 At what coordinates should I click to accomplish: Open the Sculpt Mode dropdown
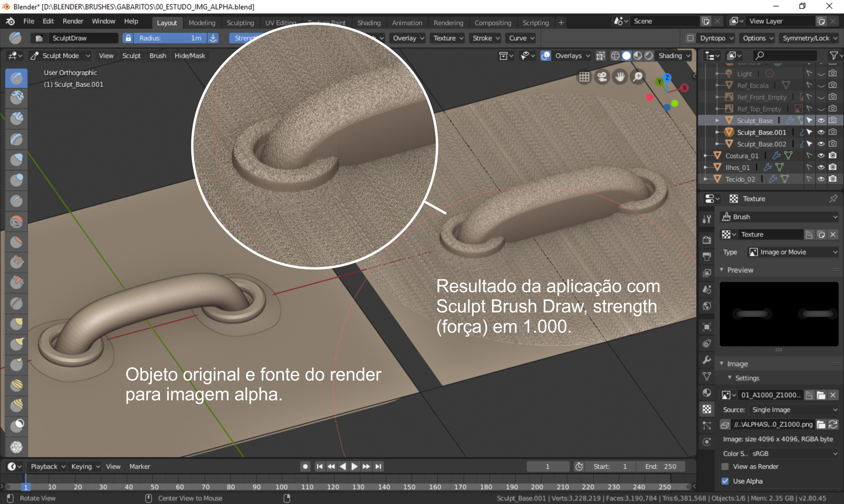60,56
